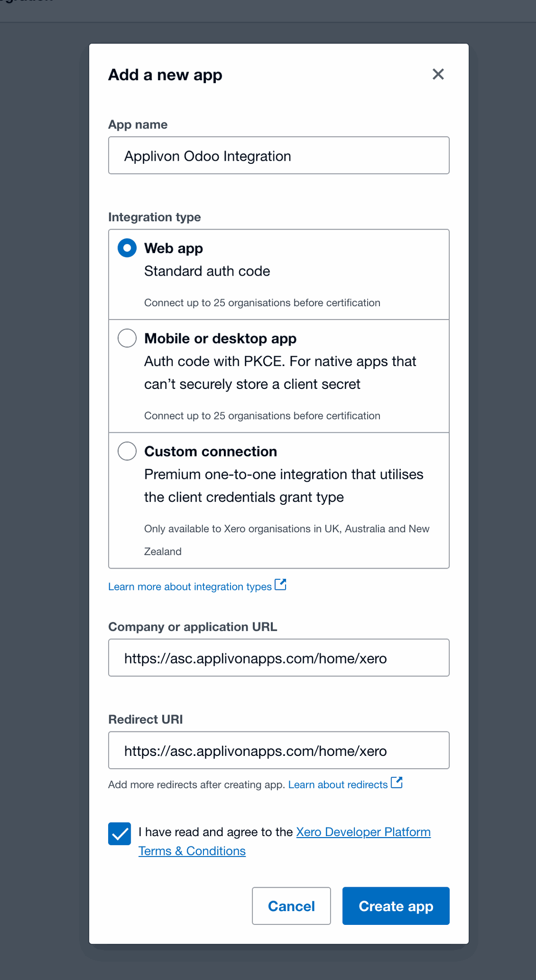Open the Learn about redirects link
536x980 pixels.
[x=338, y=785]
